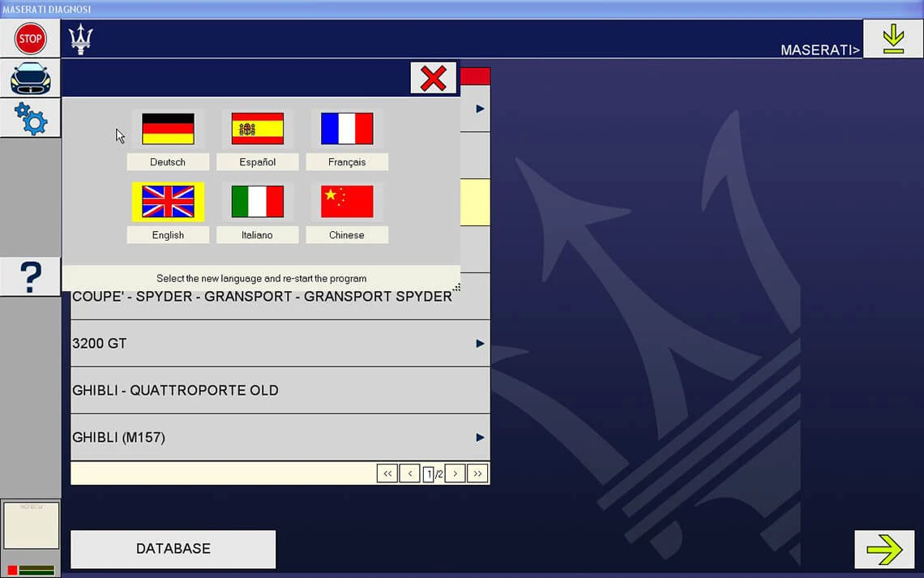Close the language dialog with red X
The width and height of the screenshot is (924, 578).
click(x=433, y=79)
